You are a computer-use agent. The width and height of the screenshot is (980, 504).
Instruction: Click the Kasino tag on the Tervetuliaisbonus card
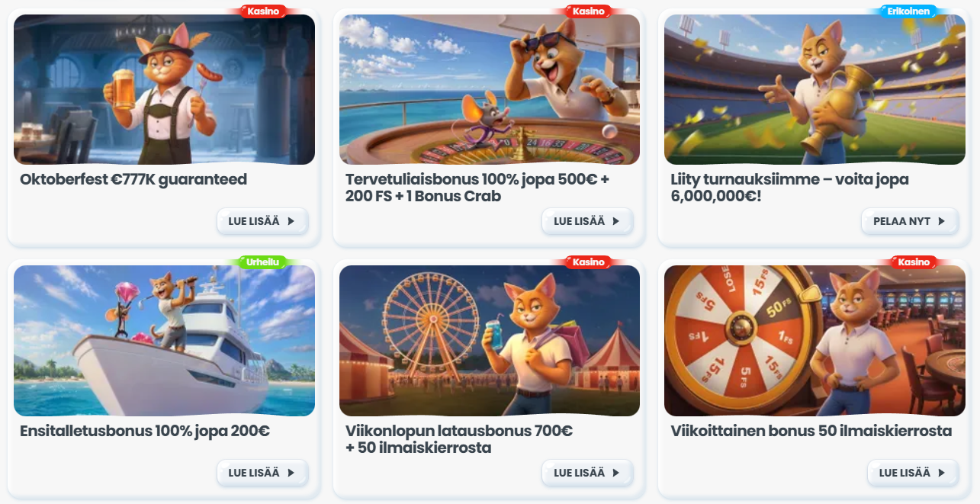tap(588, 11)
